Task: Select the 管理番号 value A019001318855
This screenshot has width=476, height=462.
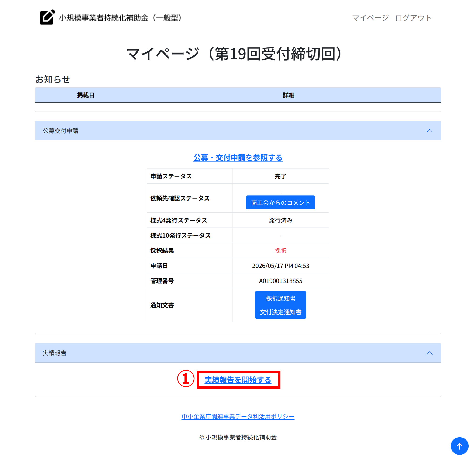Action: [280, 281]
